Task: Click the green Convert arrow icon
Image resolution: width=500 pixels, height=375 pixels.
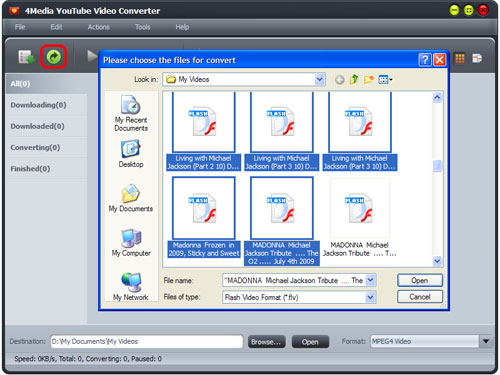Action: [x=54, y=57]
